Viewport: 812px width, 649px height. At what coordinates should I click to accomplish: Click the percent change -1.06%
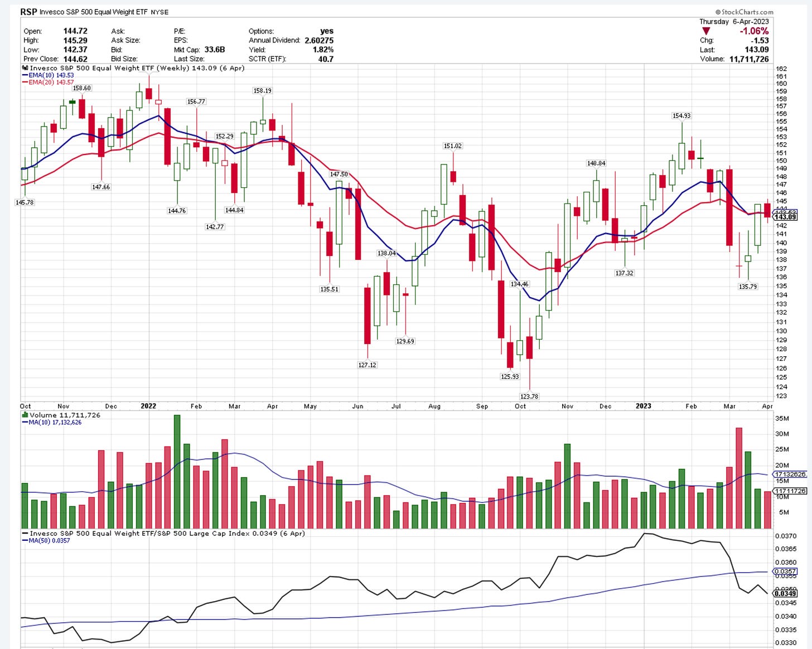754,31
